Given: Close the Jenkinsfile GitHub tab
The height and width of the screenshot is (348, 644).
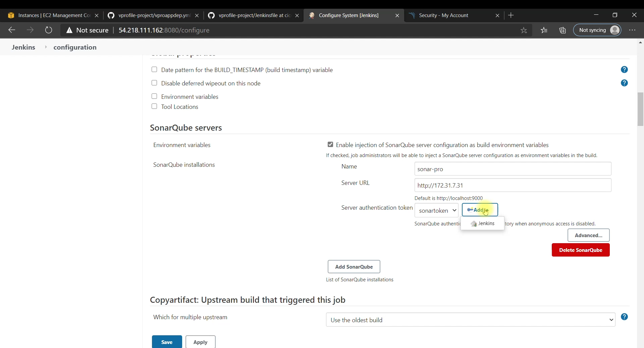Looking at the screenshot, I should coord(297,15).
